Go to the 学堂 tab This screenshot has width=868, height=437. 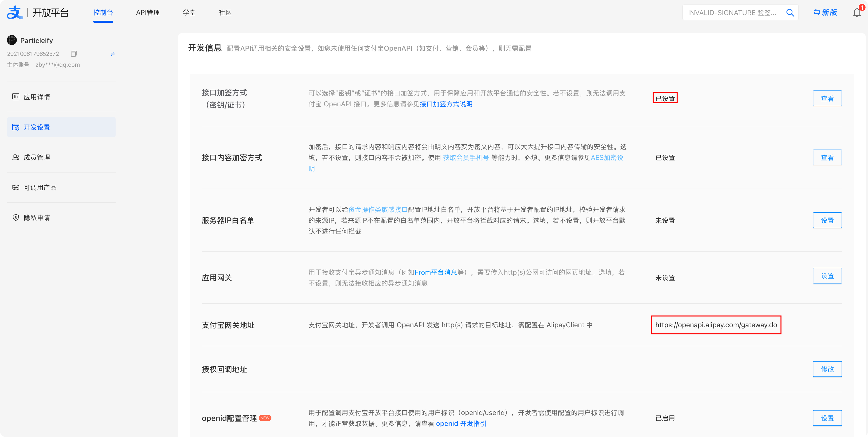pos(189,12)
